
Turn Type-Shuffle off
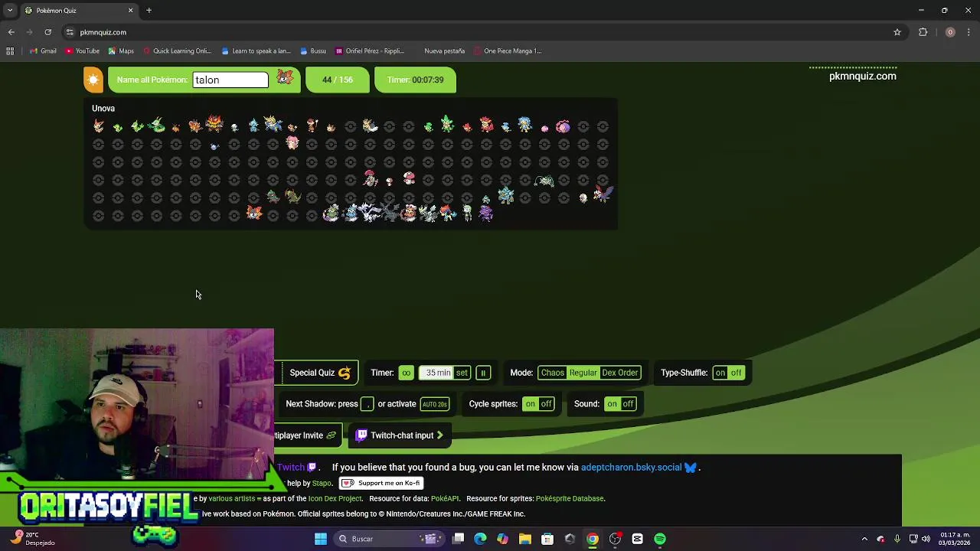pos(736,373)
